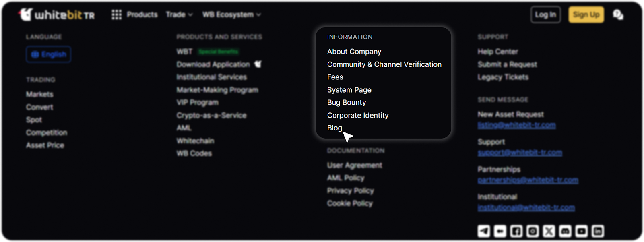644x242 pixels.
Task: Click the X (Twitter) icon
Action: [x=549, y=231]
